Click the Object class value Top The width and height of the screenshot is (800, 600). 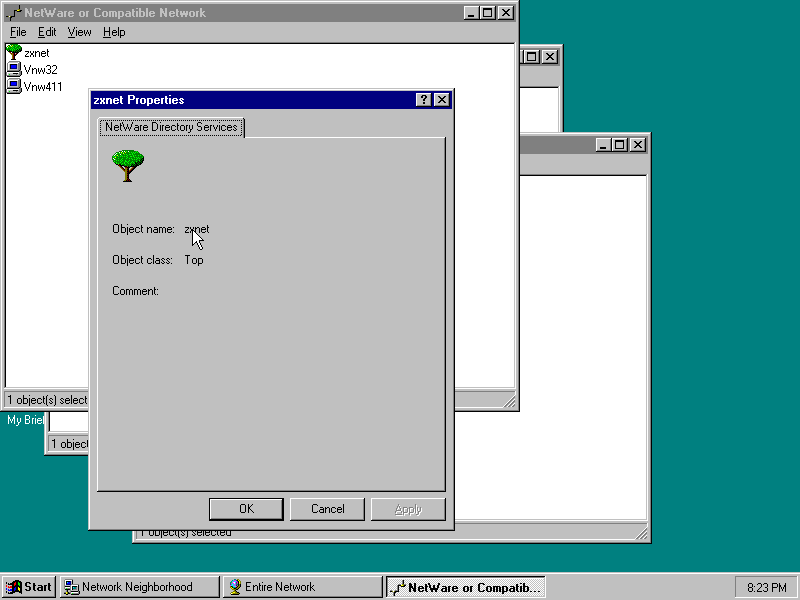[x=194, y=260]
